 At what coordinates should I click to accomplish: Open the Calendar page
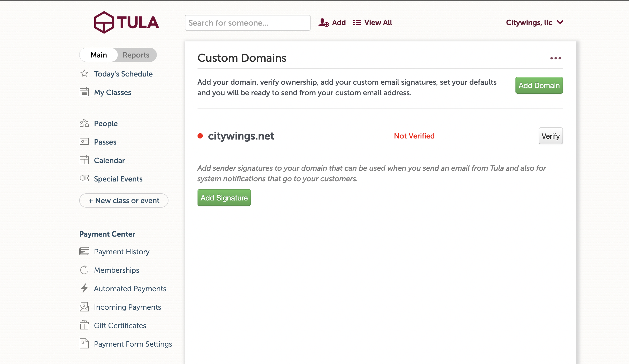click(109, 160)
